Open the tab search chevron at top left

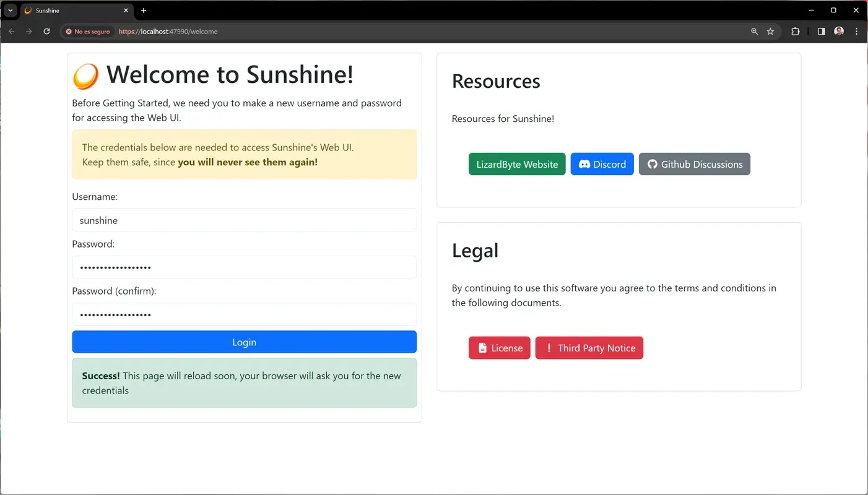tap(9, 10)
